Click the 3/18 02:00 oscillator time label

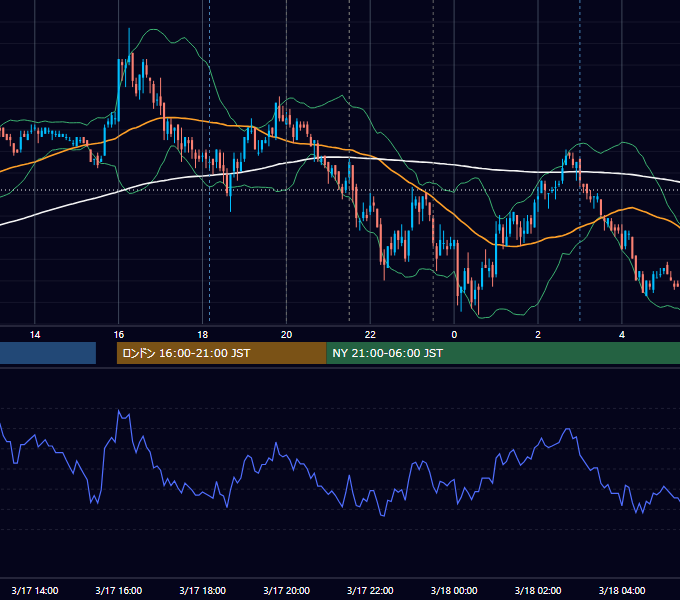click(538, 590)
